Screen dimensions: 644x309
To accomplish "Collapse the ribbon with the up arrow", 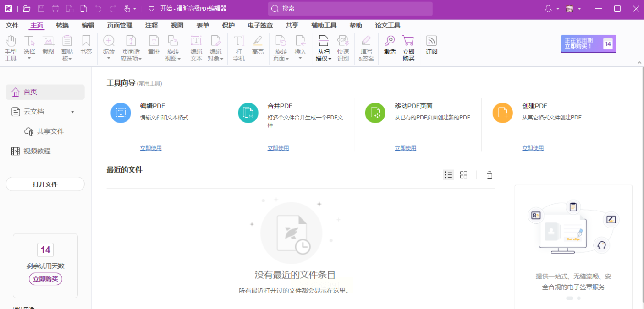I will pyautogui.click(x=639, y=62).
